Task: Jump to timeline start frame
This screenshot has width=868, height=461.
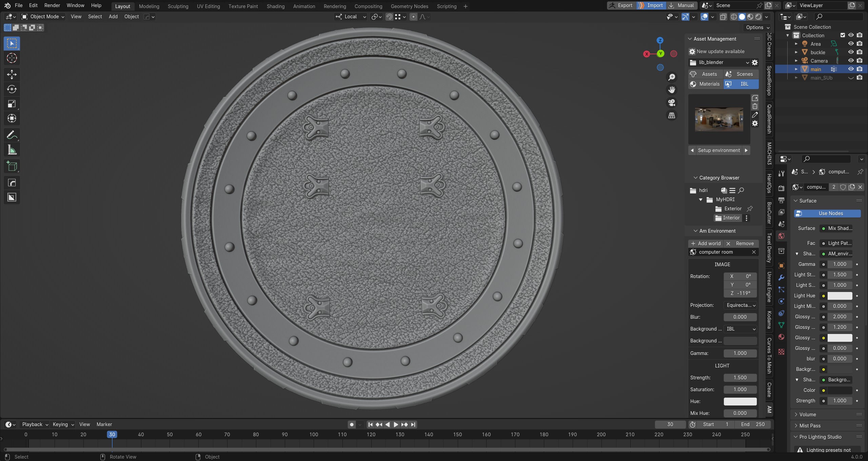Action: click(x=371, y=424)
